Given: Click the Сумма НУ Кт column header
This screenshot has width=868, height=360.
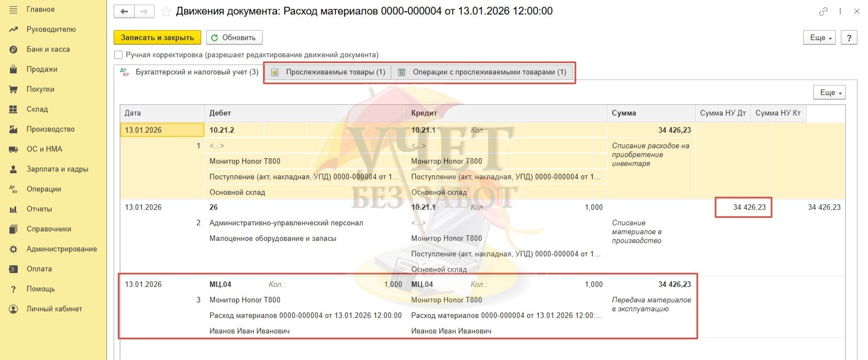Looking at the screenshot, I should coord(778,113).
